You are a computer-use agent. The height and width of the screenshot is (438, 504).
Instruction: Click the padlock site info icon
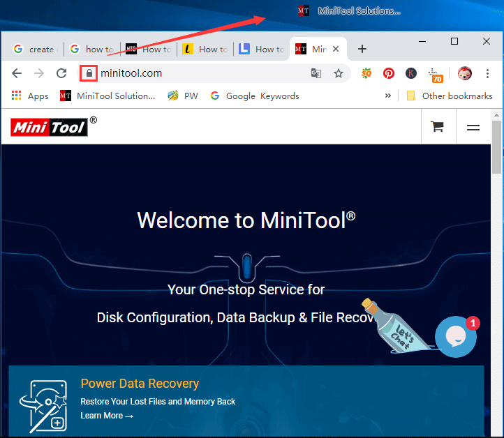pyautogui.click(x=89, y=73)
